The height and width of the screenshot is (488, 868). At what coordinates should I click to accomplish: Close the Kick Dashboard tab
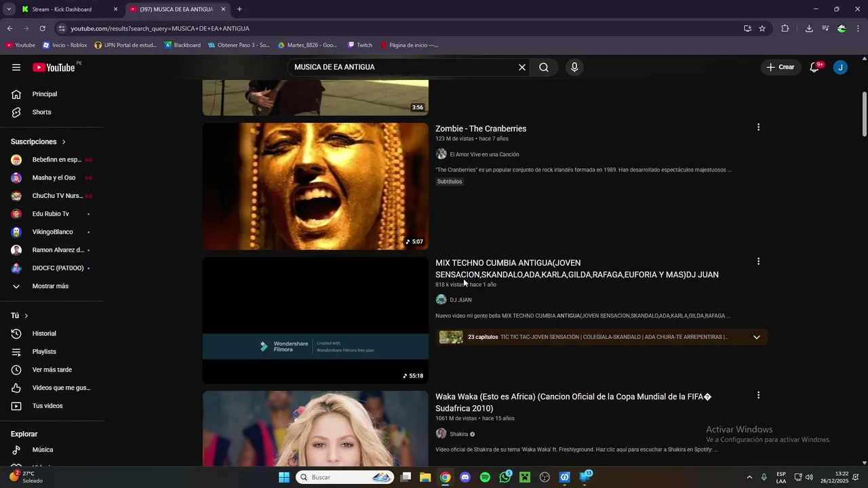coord(115,9)
